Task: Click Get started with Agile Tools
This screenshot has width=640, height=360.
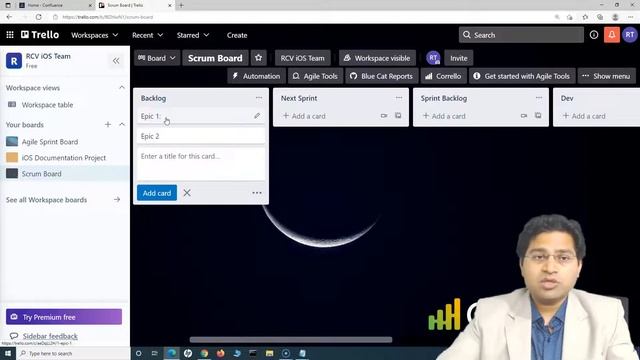Action: pos(522,76)
